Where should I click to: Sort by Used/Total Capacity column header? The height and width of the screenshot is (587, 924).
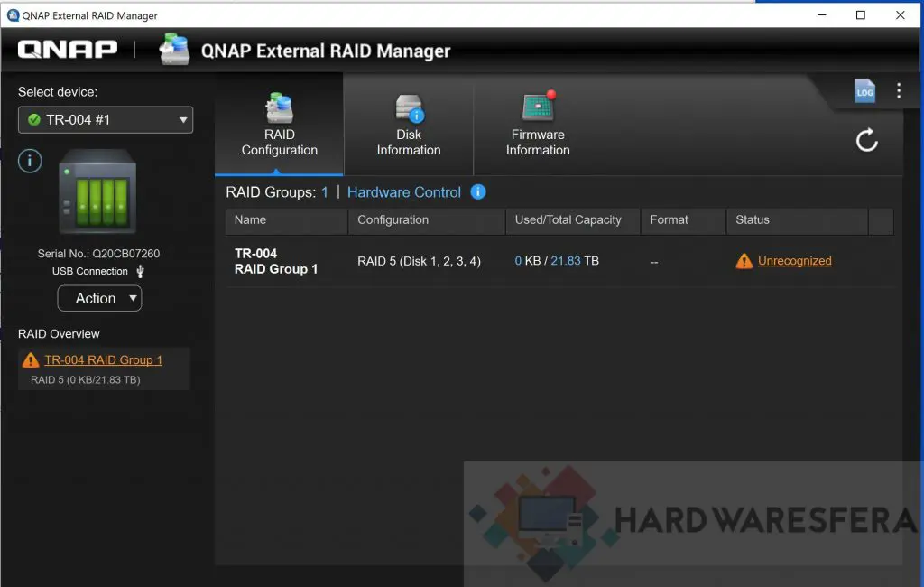click(573, 220)
